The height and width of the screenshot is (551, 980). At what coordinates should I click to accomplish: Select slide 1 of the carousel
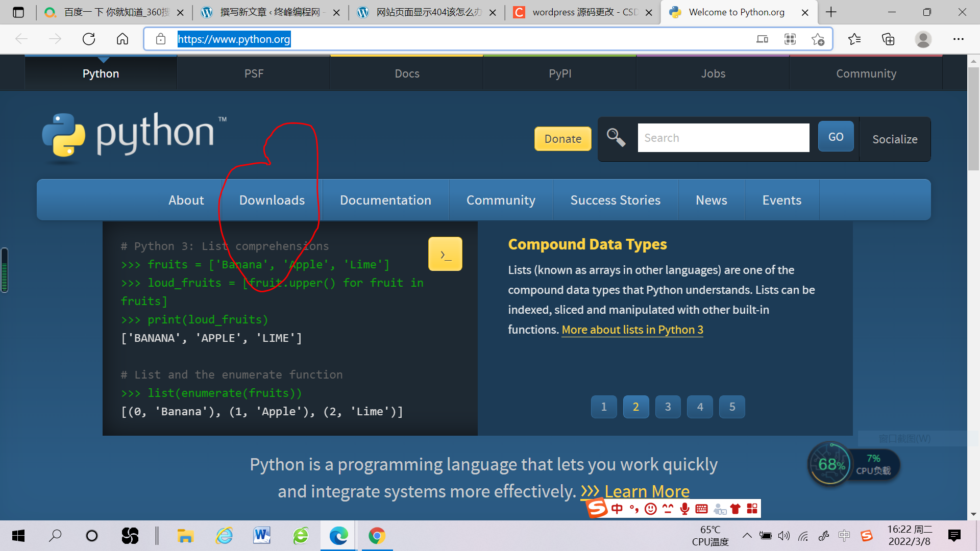point(603,407)
